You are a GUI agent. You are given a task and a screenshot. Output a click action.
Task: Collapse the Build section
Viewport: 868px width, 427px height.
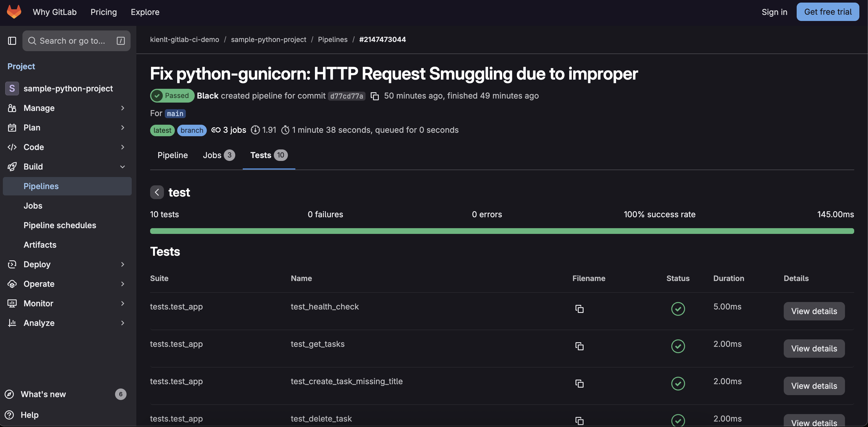(123, 166)
